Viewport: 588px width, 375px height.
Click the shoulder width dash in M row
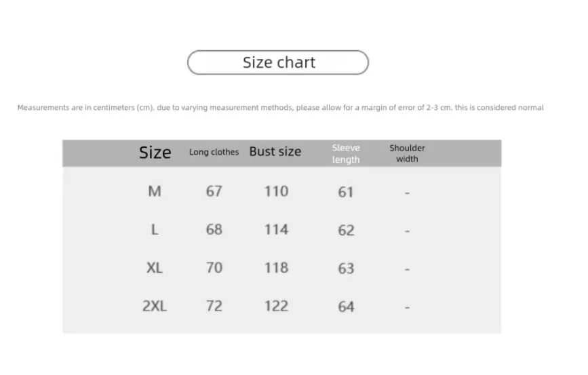click(x=407, y=193)
